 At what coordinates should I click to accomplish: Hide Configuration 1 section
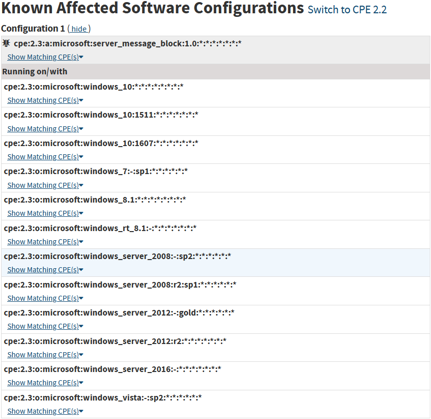(79, 29)
